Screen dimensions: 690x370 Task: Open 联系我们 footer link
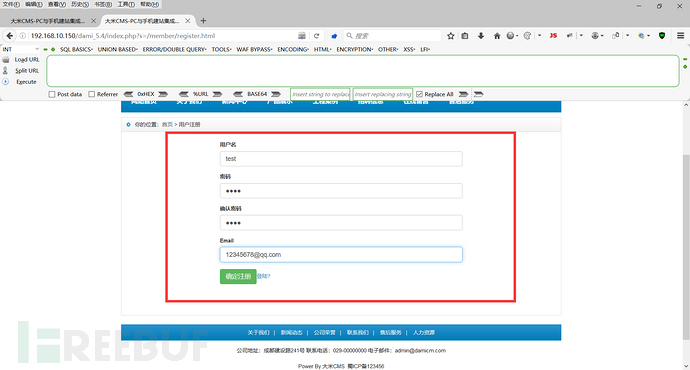coord(358,333)
